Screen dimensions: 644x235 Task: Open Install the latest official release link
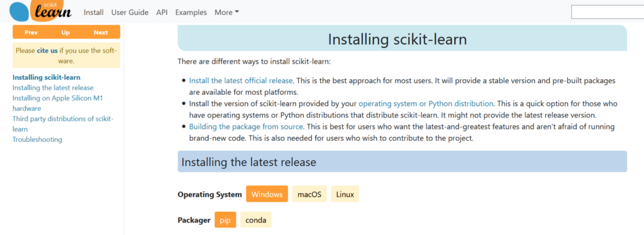click(x=241, y=80)
